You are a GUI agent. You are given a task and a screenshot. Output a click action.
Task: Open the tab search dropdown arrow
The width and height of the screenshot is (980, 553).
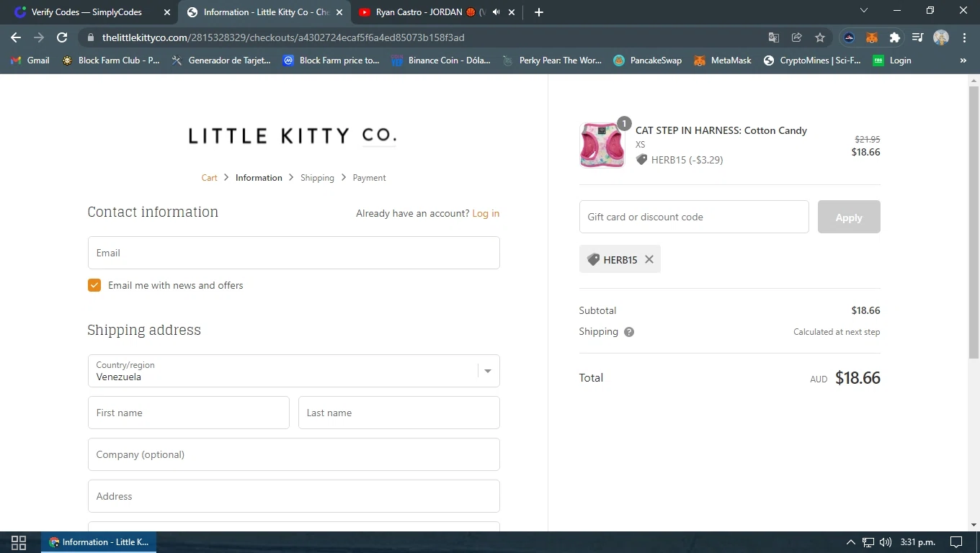coord(864,11)
